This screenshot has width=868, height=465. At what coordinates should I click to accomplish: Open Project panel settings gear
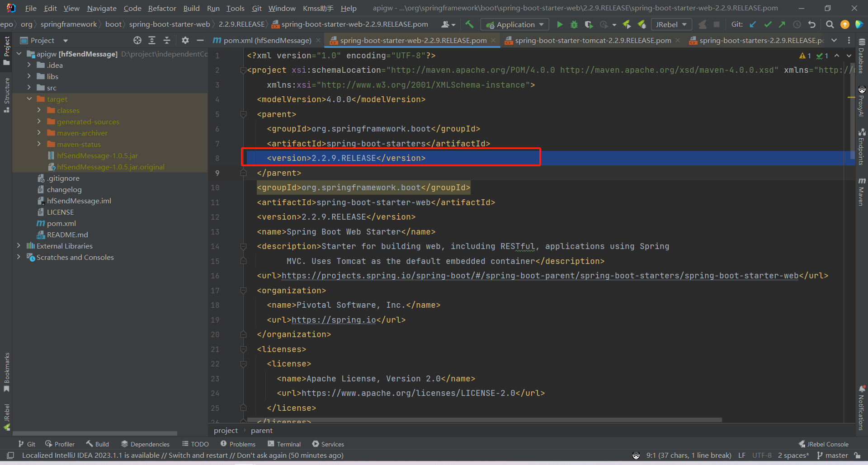(185, 40)
